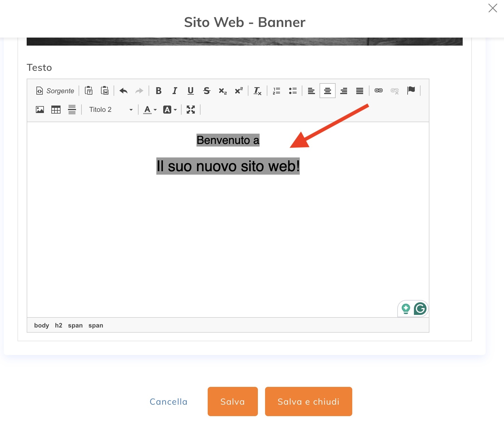Undo the last edit

click(123, 91)
